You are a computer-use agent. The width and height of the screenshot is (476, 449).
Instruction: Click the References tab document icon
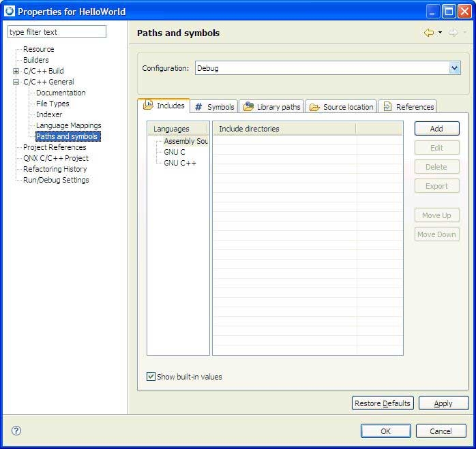point(387,107)
